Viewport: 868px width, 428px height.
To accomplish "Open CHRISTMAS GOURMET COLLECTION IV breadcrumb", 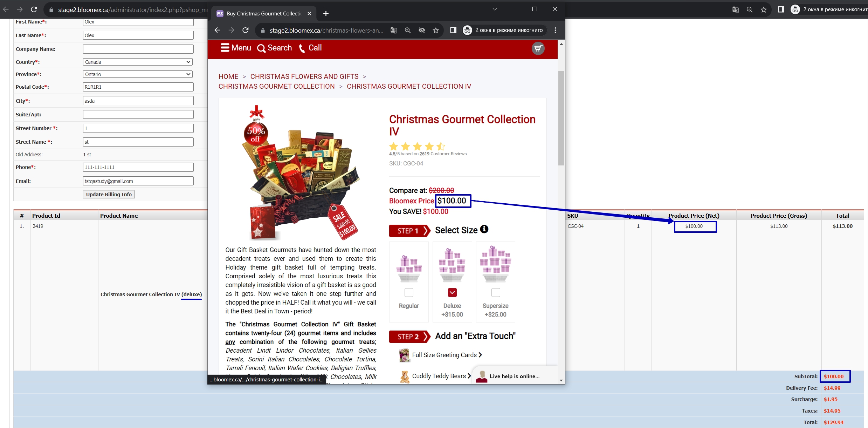I will [409, 86].
